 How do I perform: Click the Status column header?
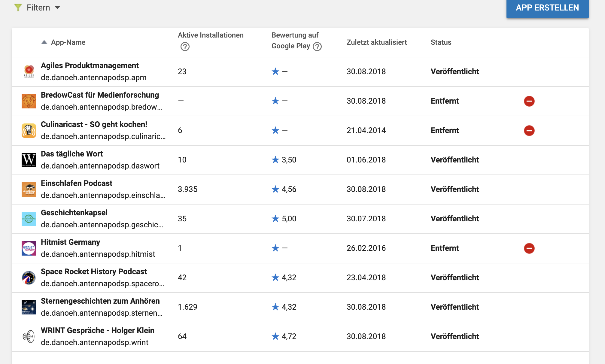[x=441, y=42]
